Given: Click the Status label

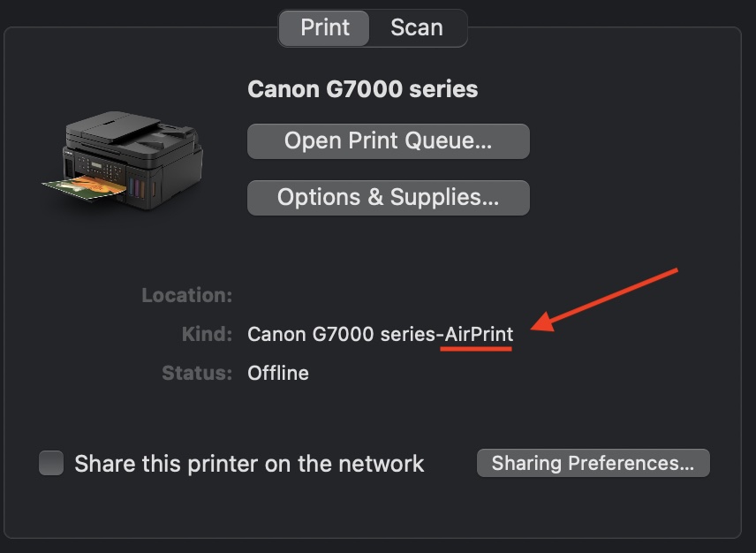Looking at the screenshot, I should [x=196, y=373].
